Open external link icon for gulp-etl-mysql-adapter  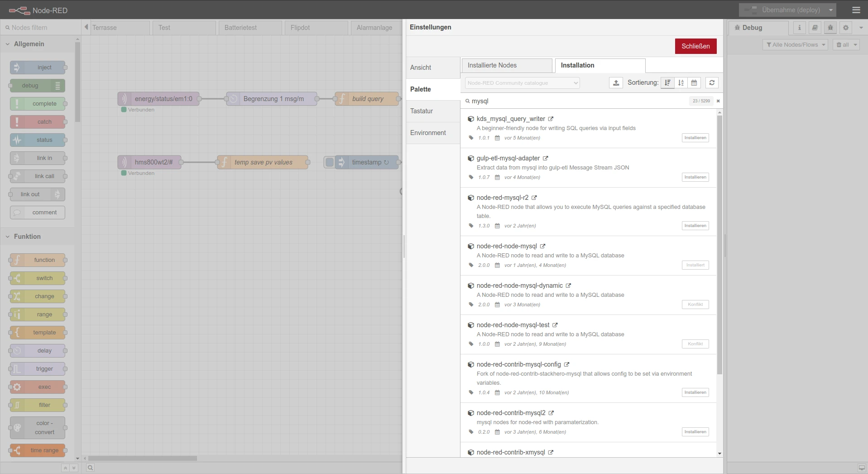pos(545,158)
